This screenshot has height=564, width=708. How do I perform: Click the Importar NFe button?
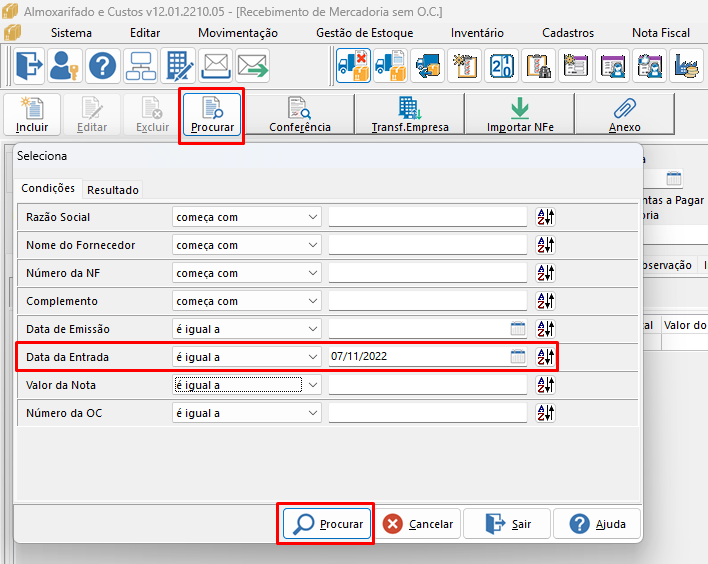point(520,115)
